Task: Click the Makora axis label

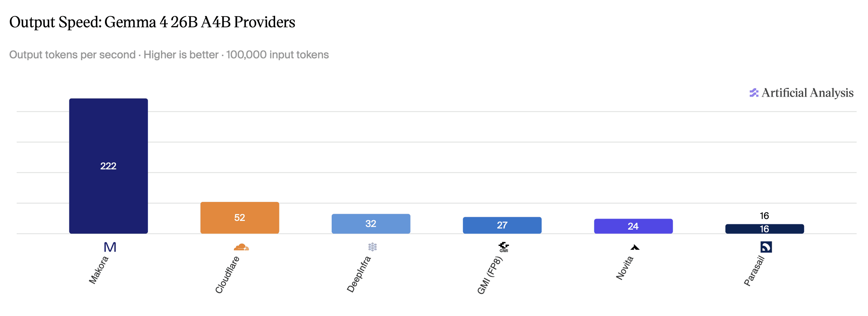Action: [x=99, y=270]
